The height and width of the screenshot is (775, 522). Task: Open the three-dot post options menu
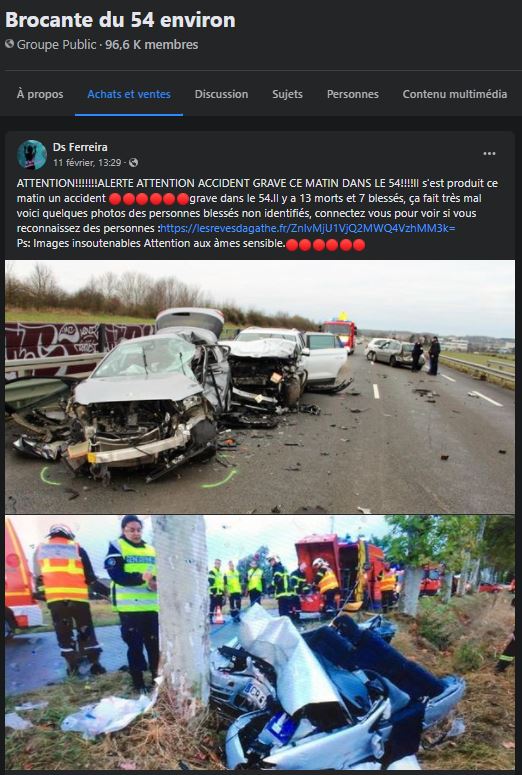click(489, 154)
